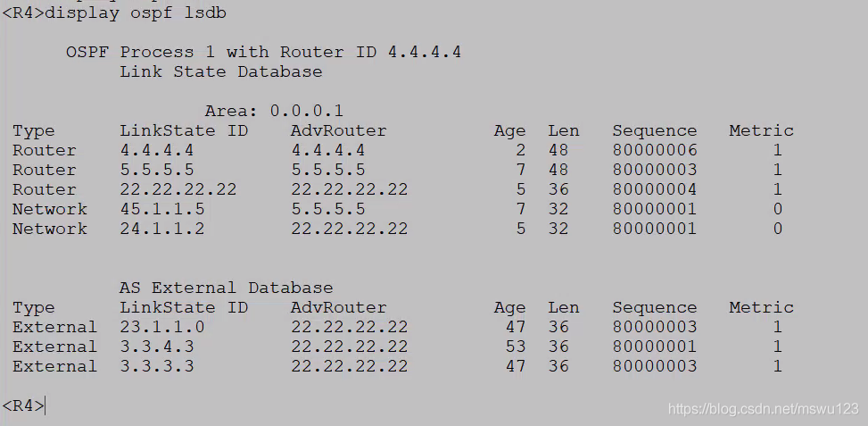Click Network entry 45.1.1.5

[x=162, y=209]
